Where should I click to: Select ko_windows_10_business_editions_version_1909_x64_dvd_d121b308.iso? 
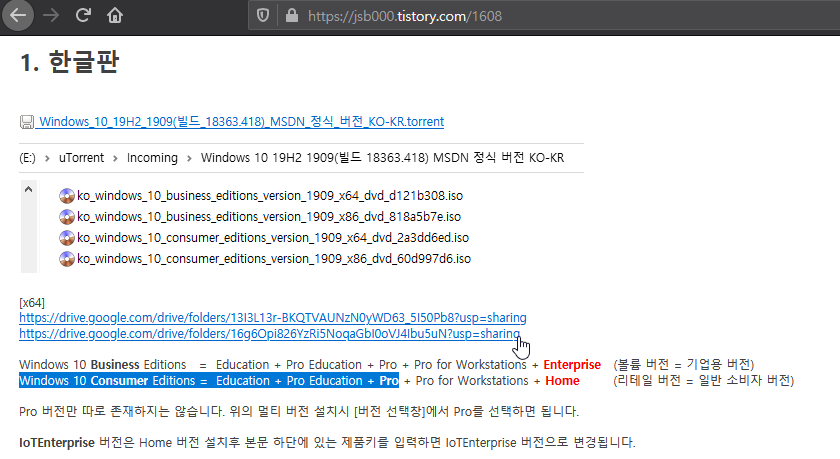point(270,196)
